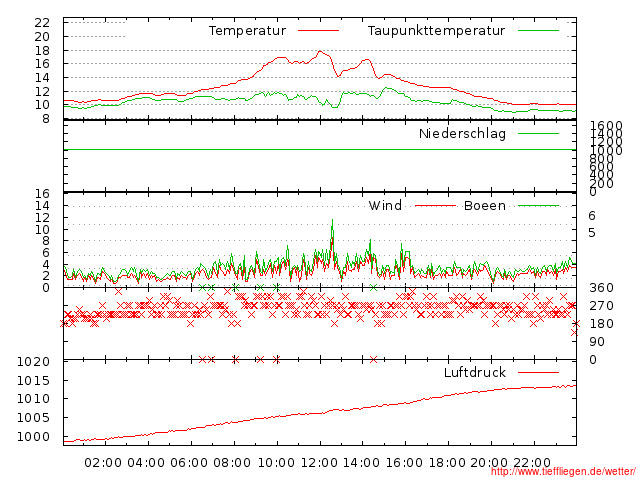640x480 pixels.
Task: Click the 1600 precipitation axis value
Action: 607,126
